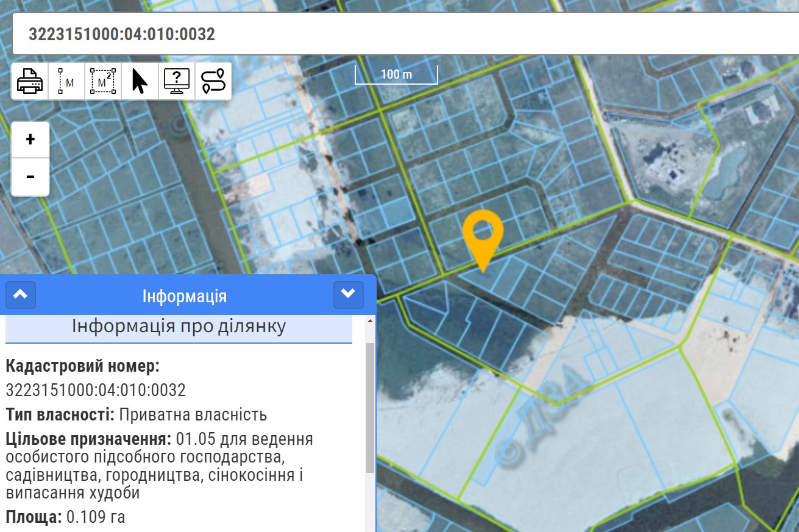Activate the black arrow pointer tool
This screenshot has width=799, height=532.
tap(140, 80)
